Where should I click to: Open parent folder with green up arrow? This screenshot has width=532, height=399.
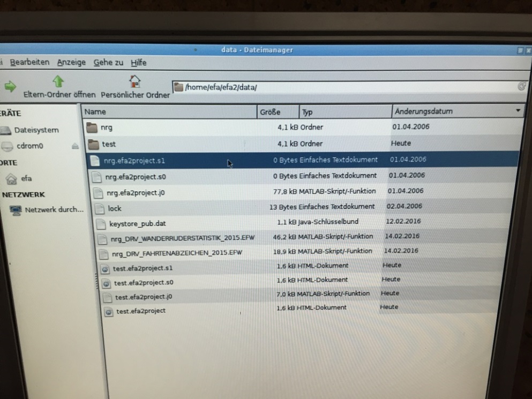point(58,81)
